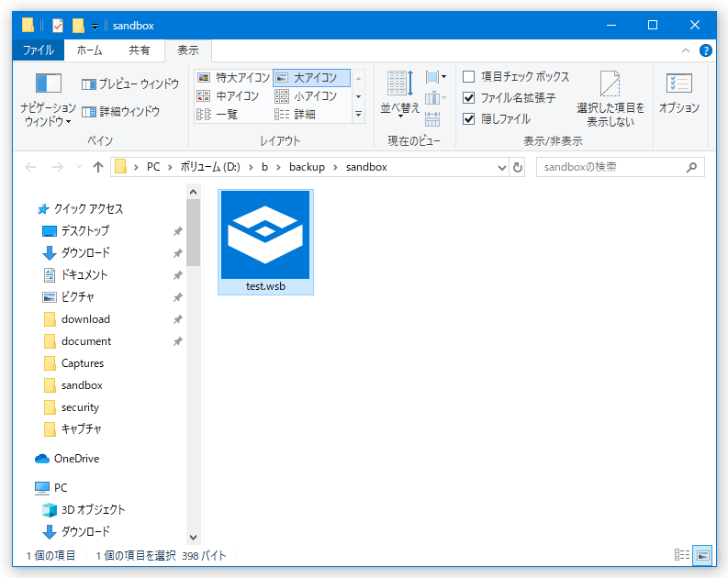Switch to the View (表示) tab
Image resolution: width=728 pixels, height=578 pixels.
click(188, 50)
